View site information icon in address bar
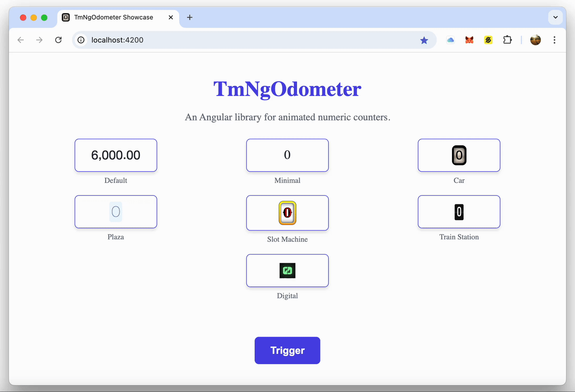The height and width of the screenshot is (392, 575). pyautogui.click(x=81, y=40)
